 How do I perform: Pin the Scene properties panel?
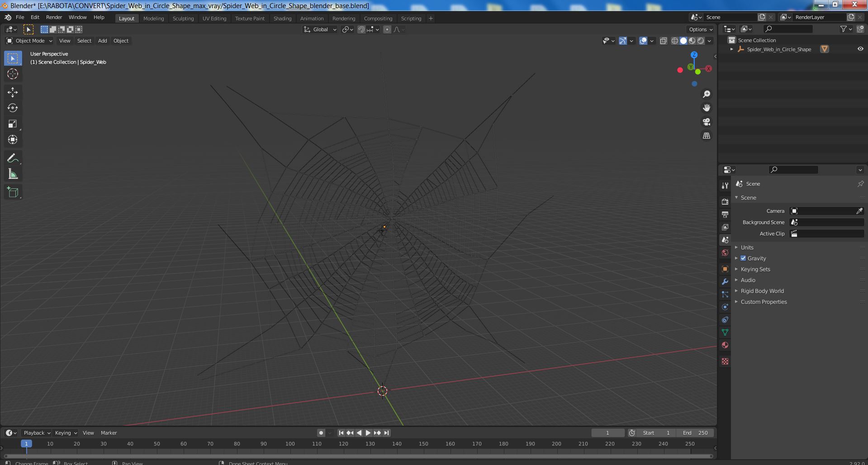(860, 184)
